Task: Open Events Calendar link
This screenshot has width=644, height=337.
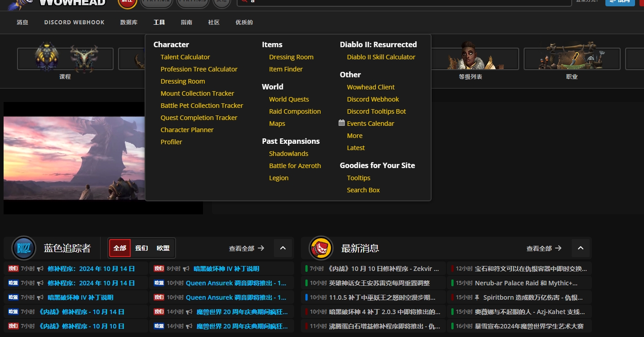Action: click(x=371, y=124)
